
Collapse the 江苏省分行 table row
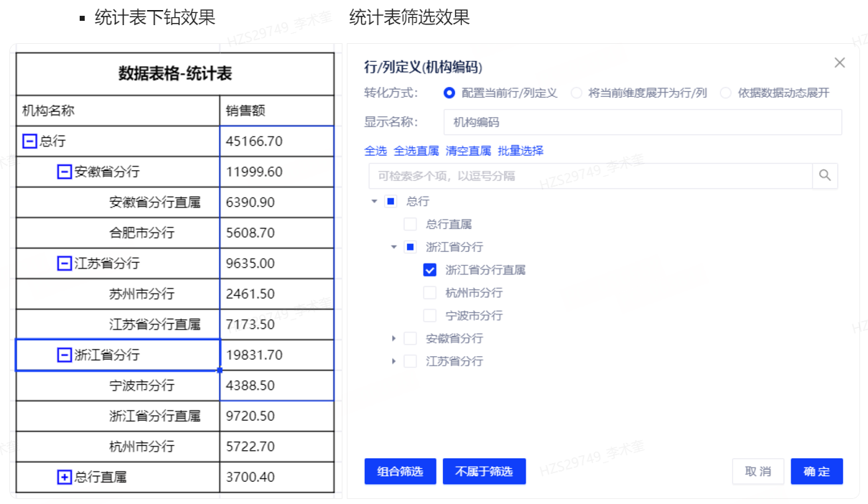[x=64, y=263]
